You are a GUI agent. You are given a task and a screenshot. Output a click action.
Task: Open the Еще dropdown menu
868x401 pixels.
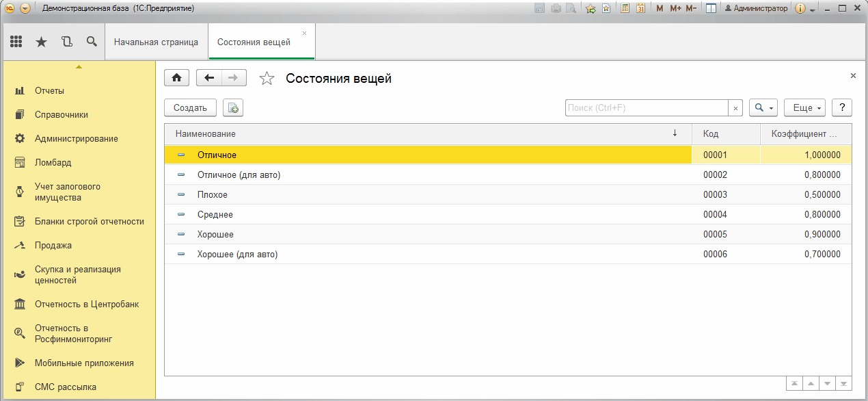(804, 107)
